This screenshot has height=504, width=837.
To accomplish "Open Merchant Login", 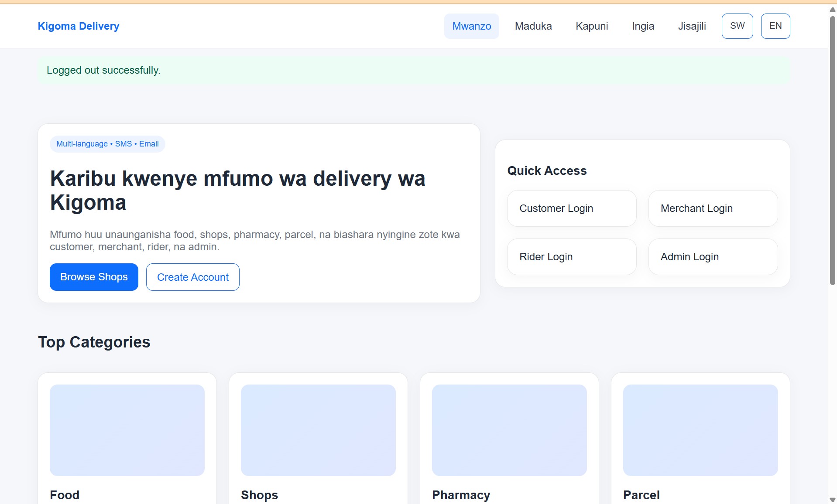I will click(x=713, y=208).
